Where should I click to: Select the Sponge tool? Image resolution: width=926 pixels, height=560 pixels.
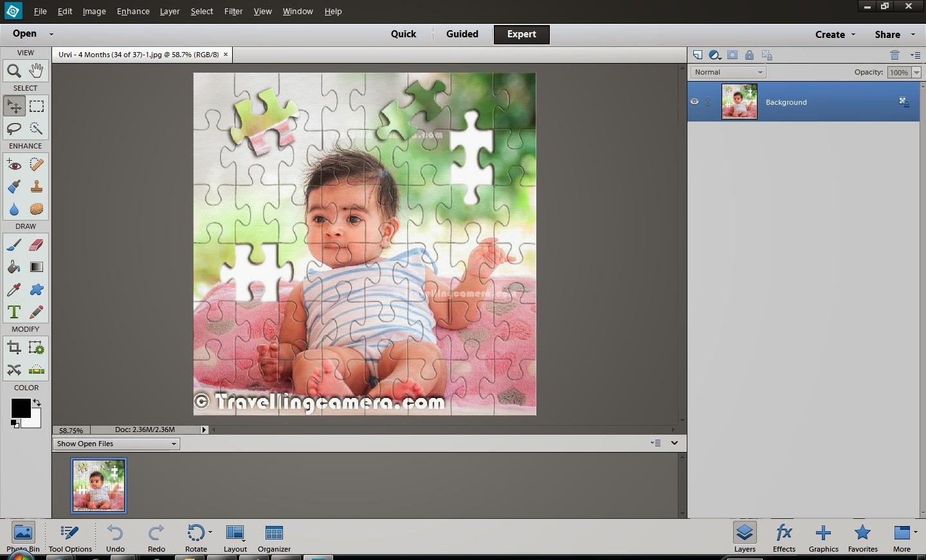[x=37, y=210]
